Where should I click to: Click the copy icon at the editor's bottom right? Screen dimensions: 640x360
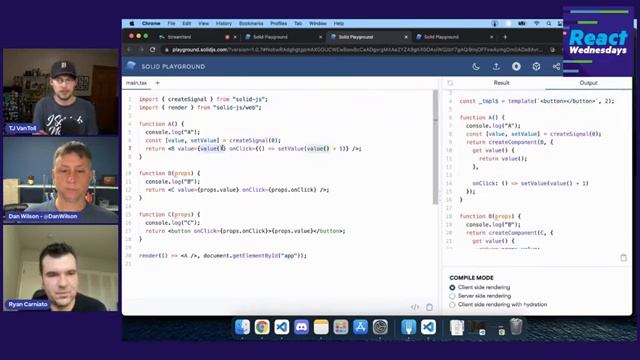429,307
